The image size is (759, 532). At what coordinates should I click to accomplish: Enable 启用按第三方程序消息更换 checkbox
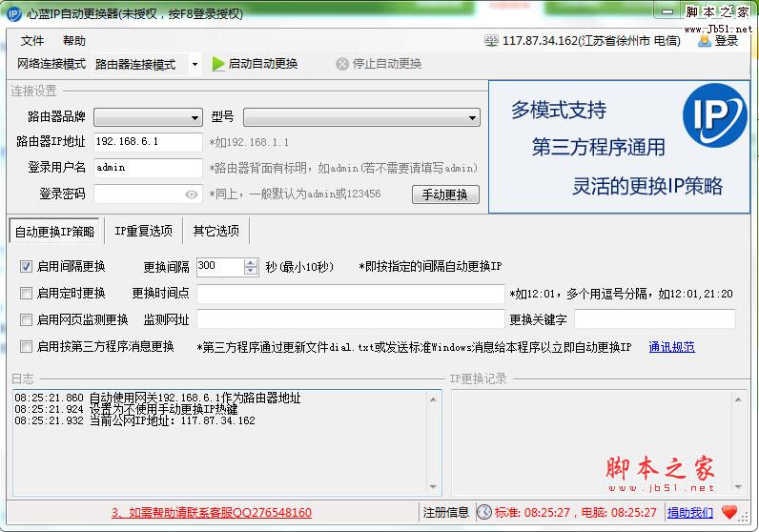point(26,347)
